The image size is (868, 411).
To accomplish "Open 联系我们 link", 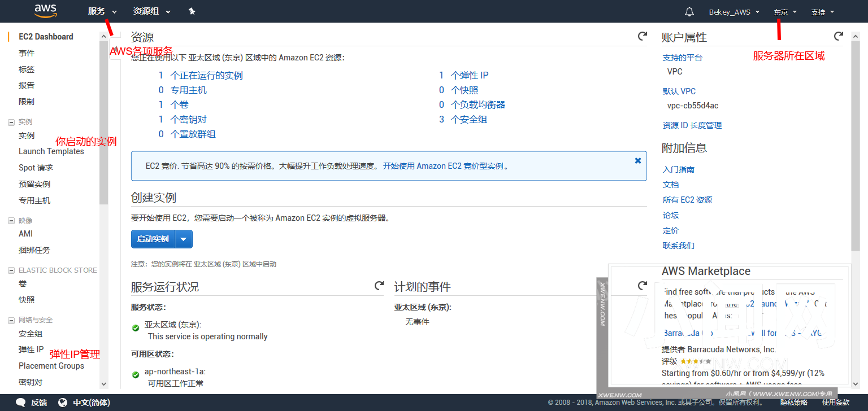I will click(679, 246).
